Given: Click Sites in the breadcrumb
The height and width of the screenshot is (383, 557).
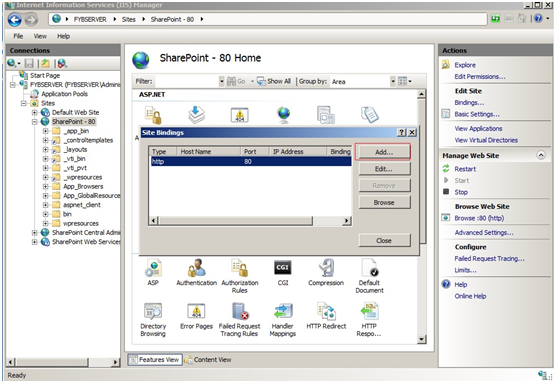Looking at the screenshot, I should point(129,20).
